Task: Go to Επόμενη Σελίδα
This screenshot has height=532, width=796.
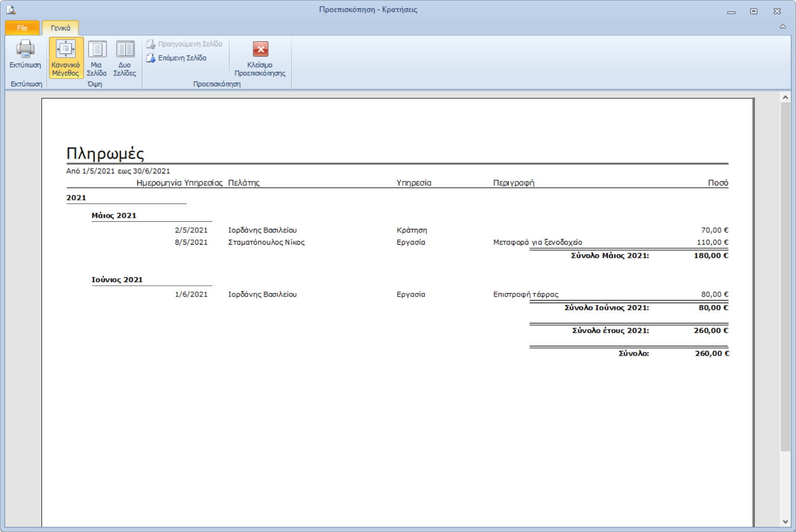Action: pos(176,58)
